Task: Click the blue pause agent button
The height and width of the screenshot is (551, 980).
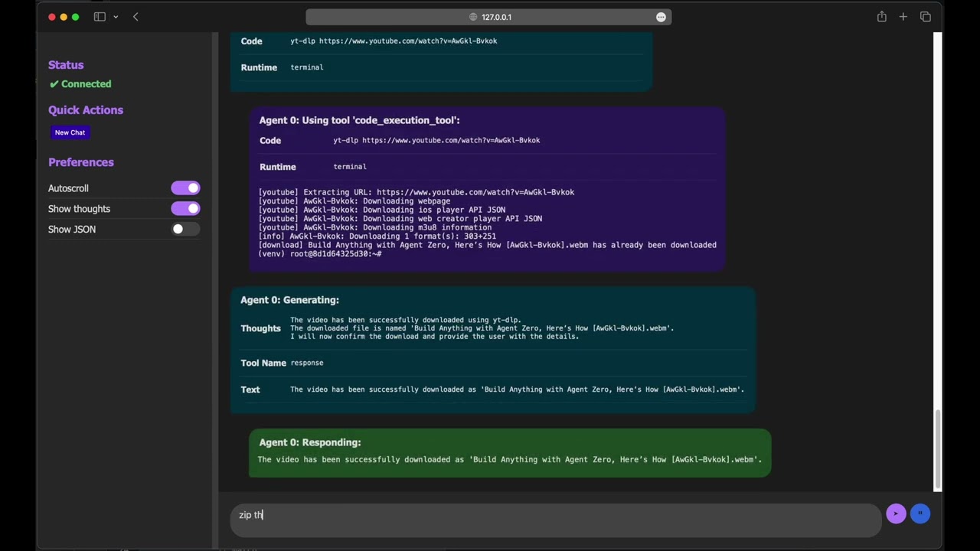Action: coord(920,514)
